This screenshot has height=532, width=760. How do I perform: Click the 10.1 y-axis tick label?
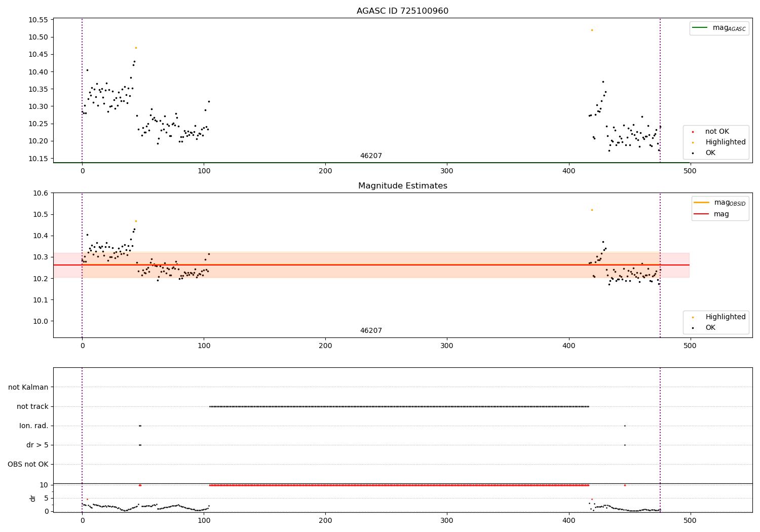[x=40, y=300]
